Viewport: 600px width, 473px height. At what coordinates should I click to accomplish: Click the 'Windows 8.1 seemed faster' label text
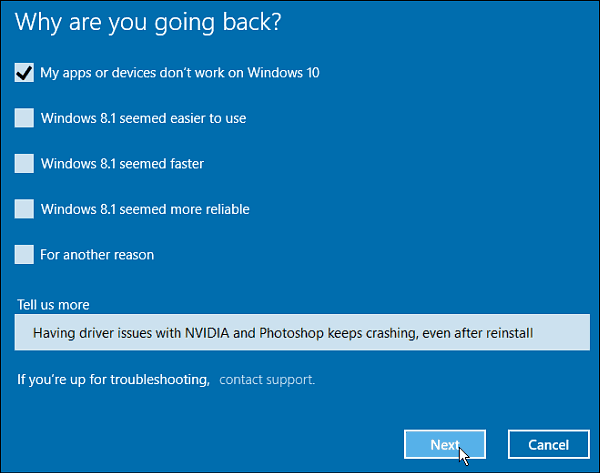click(122, 164)
